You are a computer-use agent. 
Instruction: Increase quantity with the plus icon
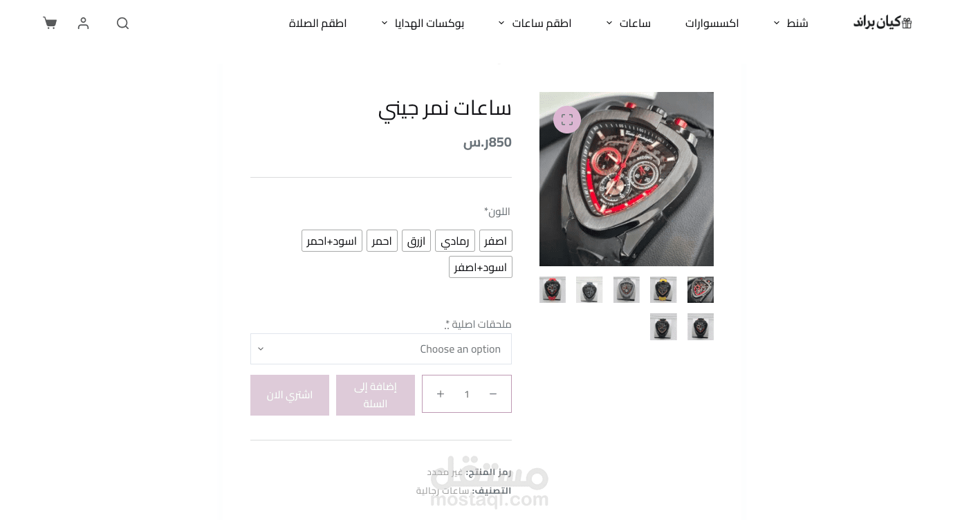coord(441,394)
